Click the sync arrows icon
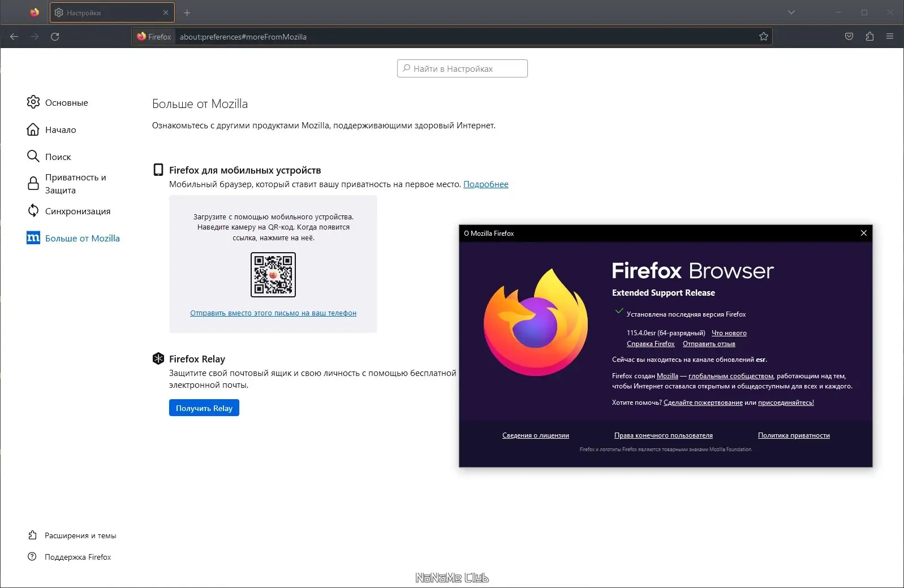The width and height of the screenshot is (904, 588). pyautogui.click(x=33, y=210)
